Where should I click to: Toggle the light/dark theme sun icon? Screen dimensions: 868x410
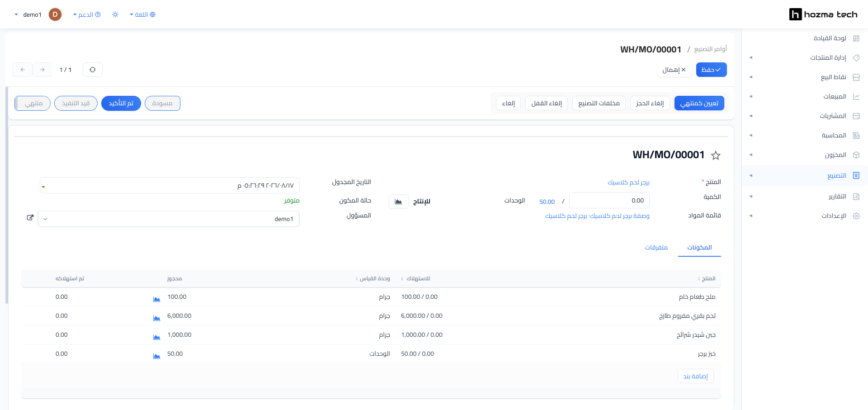(115, 14)
